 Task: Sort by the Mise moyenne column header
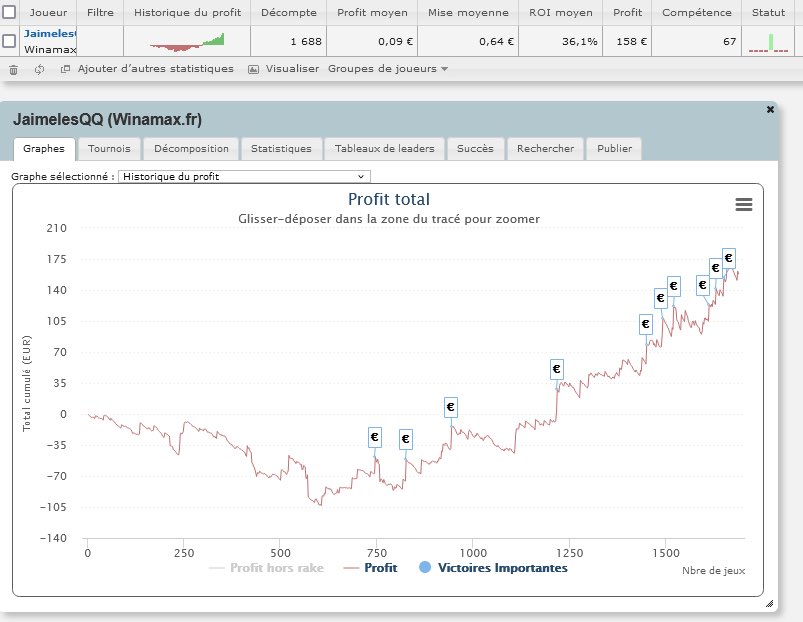coord(469,12)
